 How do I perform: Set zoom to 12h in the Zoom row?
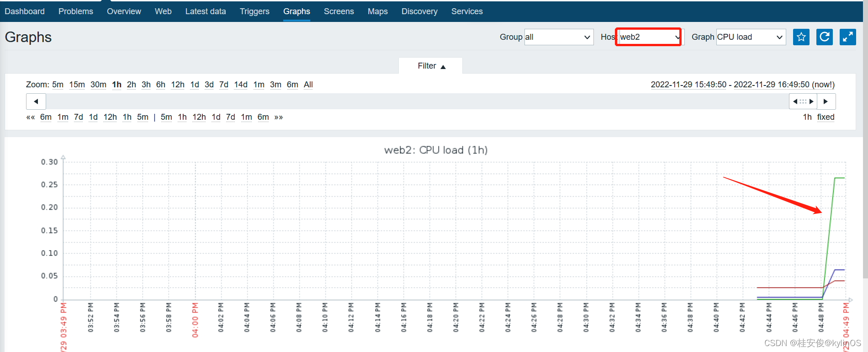178,85
